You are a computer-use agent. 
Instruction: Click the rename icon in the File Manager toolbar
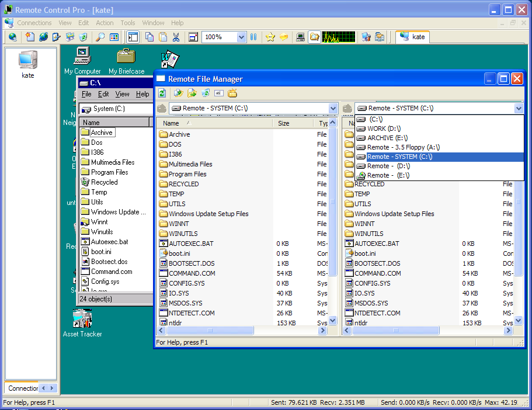click(x=219, y=93)
